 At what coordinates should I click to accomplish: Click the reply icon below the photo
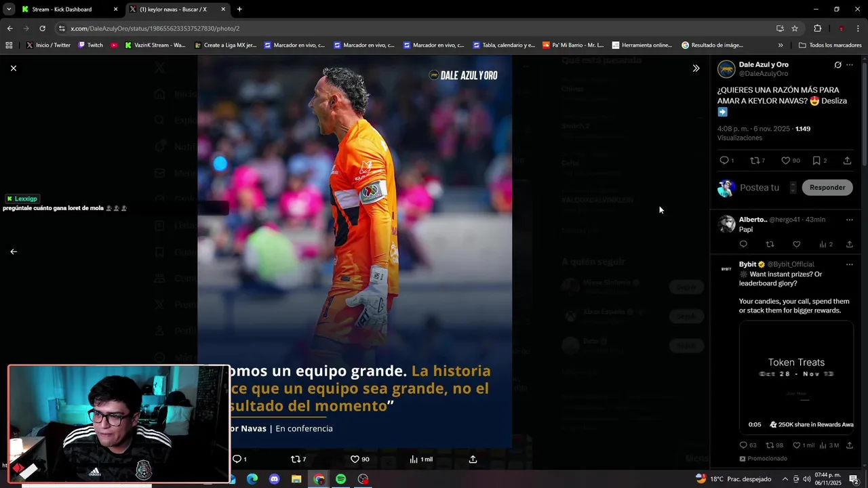[x=237, y=459]
